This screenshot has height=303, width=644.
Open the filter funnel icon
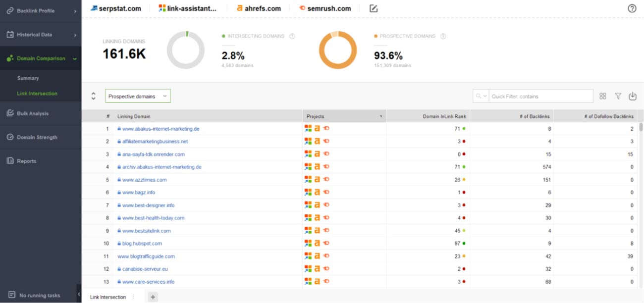pyautogui.click(x=618, y=96)
